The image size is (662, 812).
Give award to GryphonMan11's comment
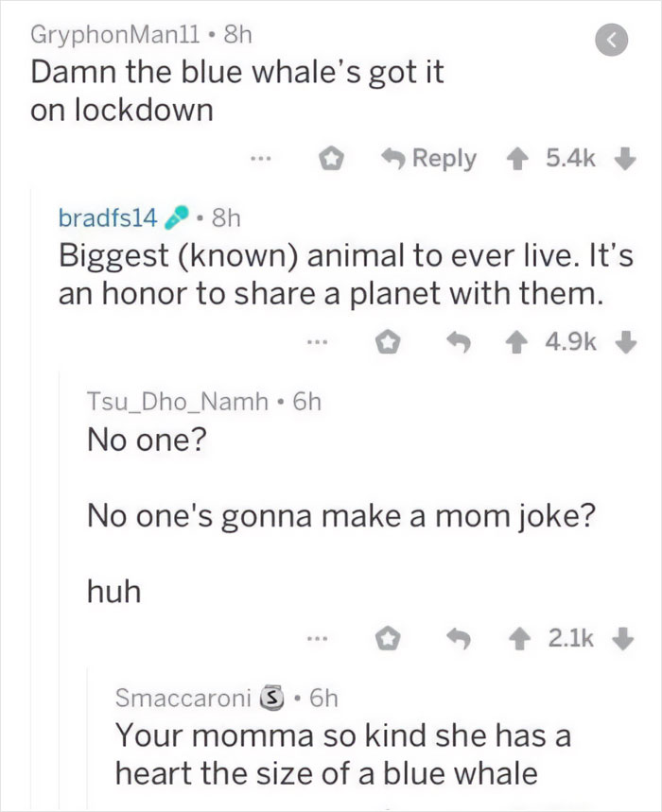click(331, 159)
